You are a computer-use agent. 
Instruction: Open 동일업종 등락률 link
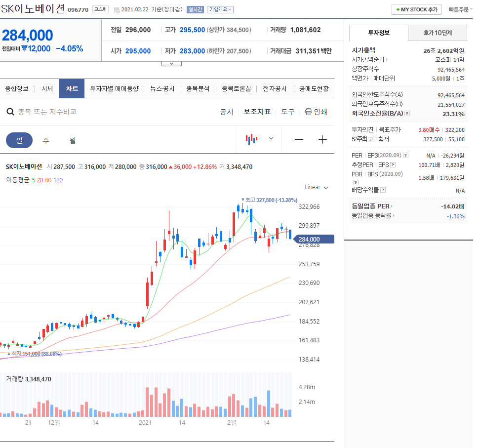tap(371, 215)
